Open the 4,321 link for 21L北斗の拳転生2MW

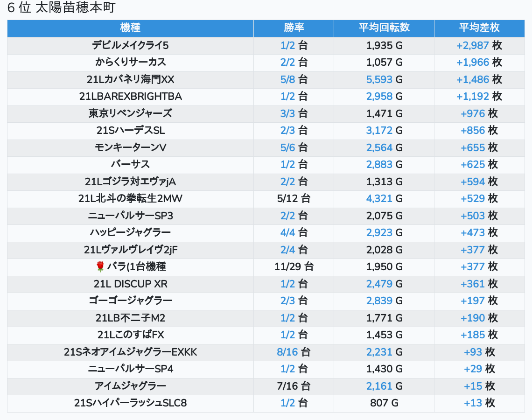379,198
